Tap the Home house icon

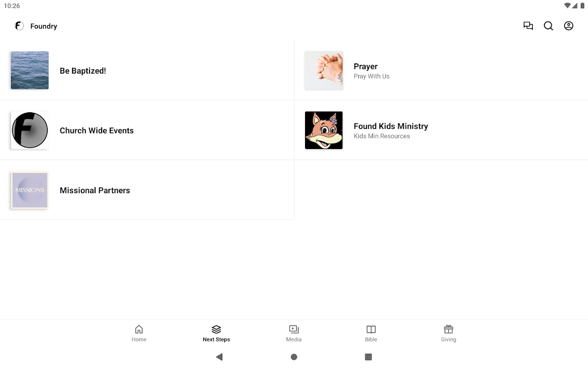tap(139, 329)
